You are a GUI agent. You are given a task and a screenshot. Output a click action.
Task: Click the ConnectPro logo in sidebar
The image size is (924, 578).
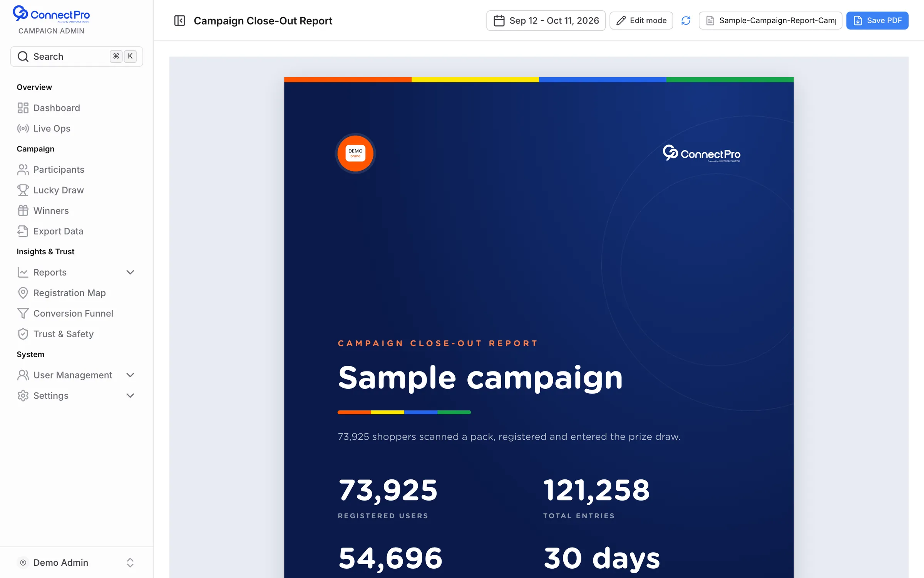click(51, 14)
